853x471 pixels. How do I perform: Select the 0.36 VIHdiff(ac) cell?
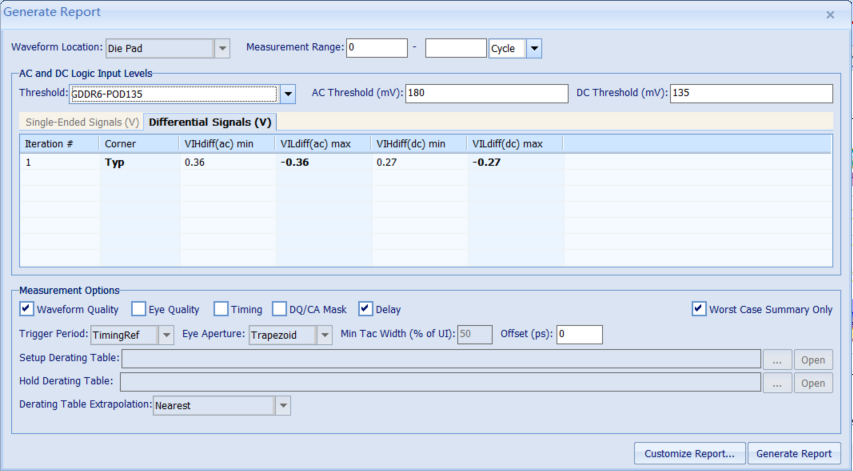click(x=227, y=162)
